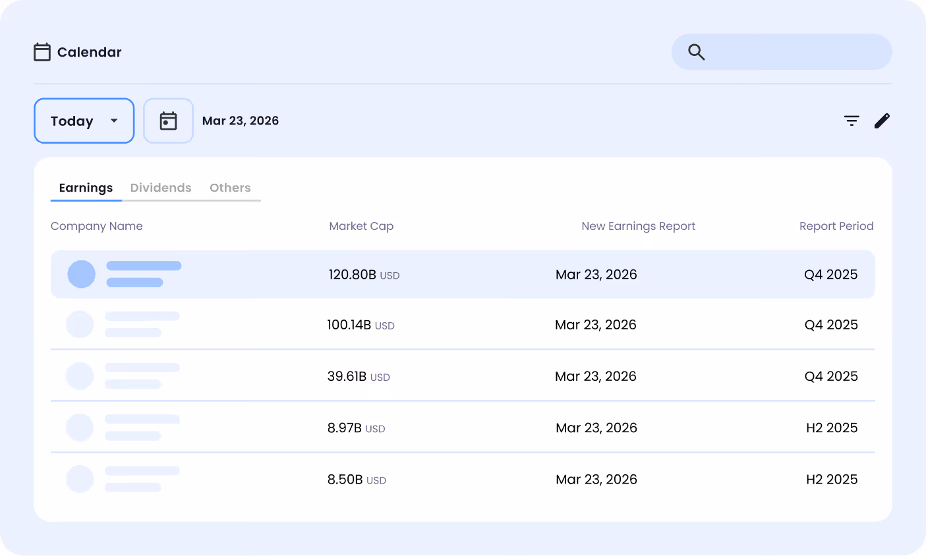Click the company name placeholder in the 8.50B row
Viewport: 926px width, 560px height.
click(x=142, y=479)
